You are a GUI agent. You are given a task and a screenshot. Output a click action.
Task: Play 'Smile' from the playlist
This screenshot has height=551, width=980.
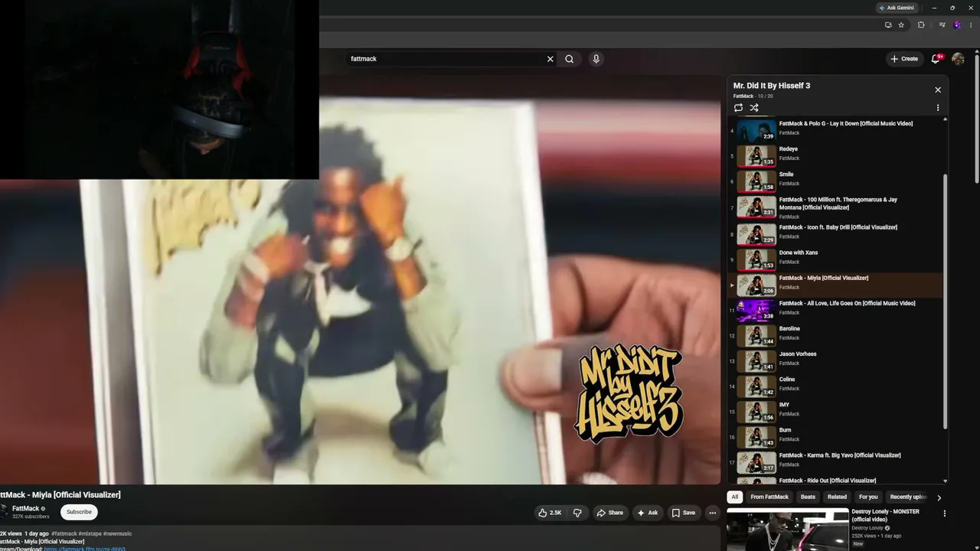tap(836, 181)
